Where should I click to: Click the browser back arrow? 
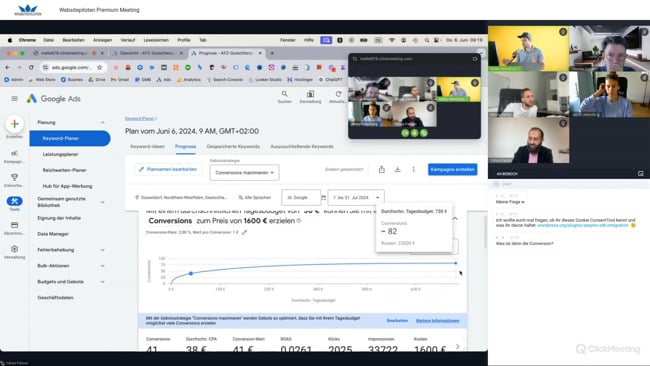pyautogui.click(x=7, y=67)
